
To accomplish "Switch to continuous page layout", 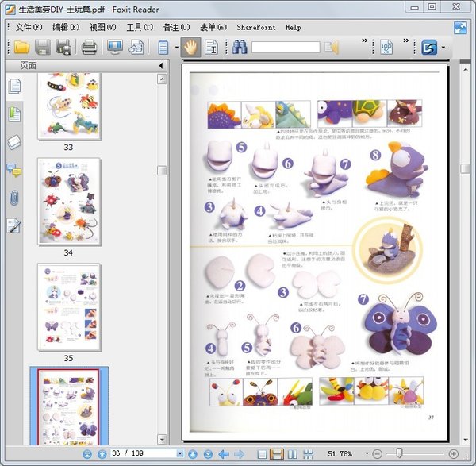I will pos(277,454).
